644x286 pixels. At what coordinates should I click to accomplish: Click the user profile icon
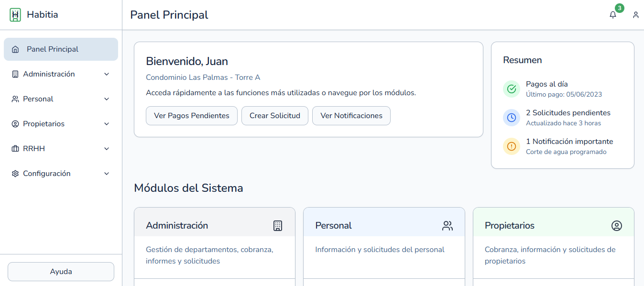(x=636, y=15)
